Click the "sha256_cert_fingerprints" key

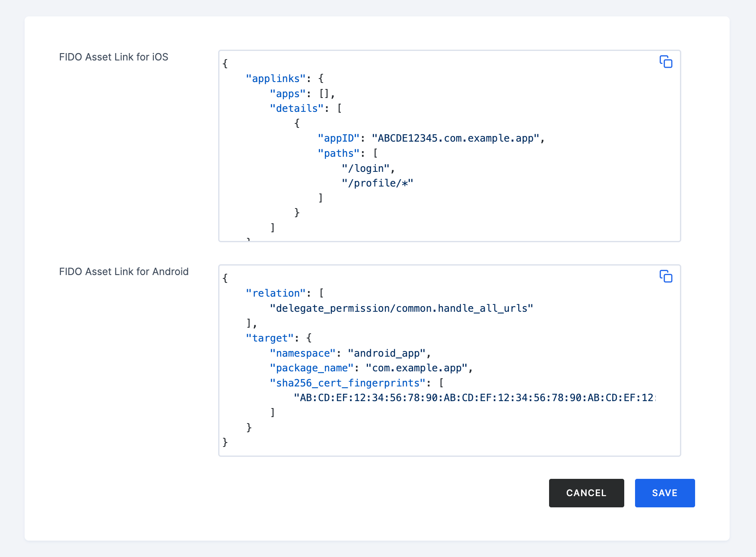click(347, 383)
